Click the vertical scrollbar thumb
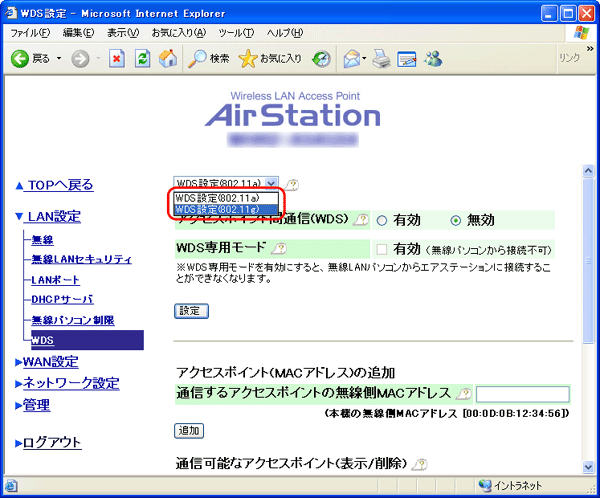The width and height of the screenshot is (600, 498). [588, 260]
